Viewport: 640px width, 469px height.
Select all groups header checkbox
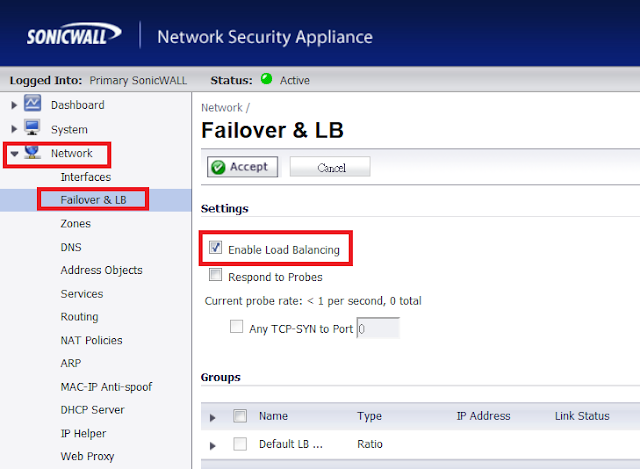point(240,416)
